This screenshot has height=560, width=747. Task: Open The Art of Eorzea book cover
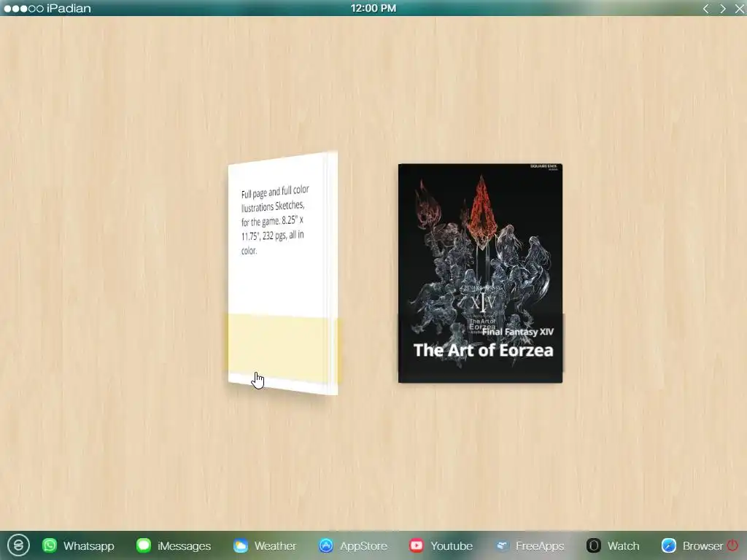click(x=480, y=273)
